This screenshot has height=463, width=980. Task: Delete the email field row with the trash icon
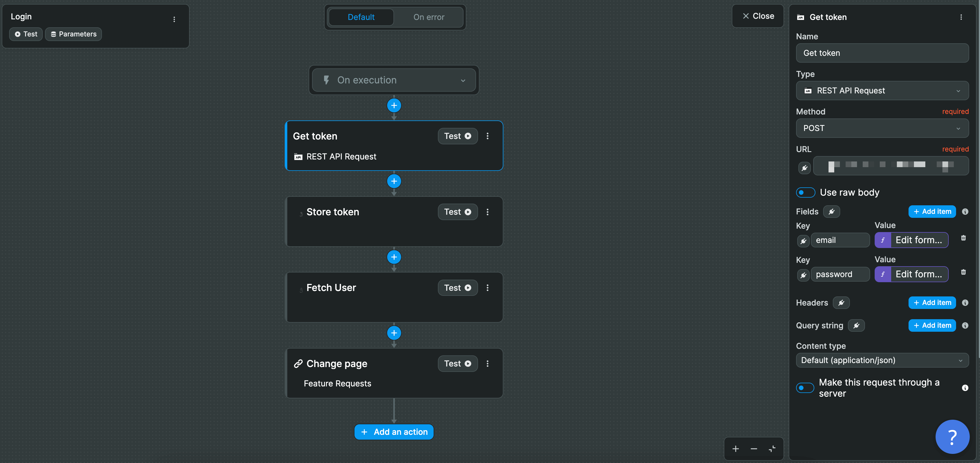[x=964, y=238]
